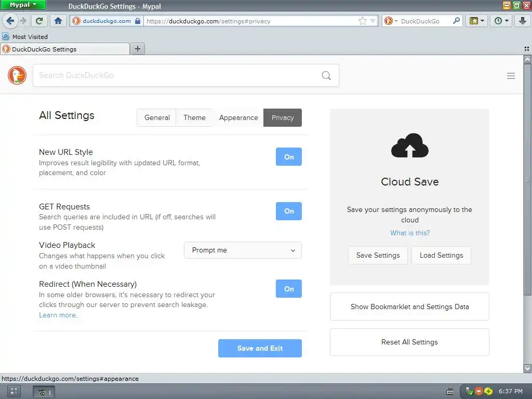
Task: Click the Cloud Save cloud icon
Action: coord(409,145)
